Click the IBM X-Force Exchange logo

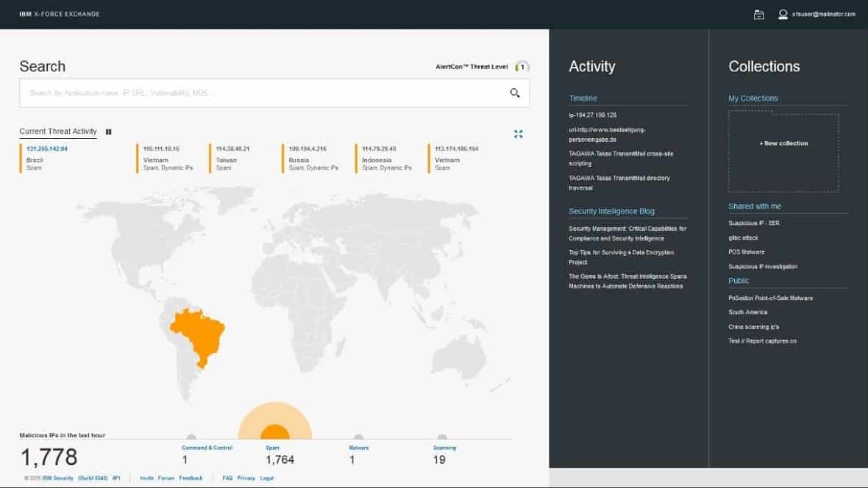[x=59, y=13]
